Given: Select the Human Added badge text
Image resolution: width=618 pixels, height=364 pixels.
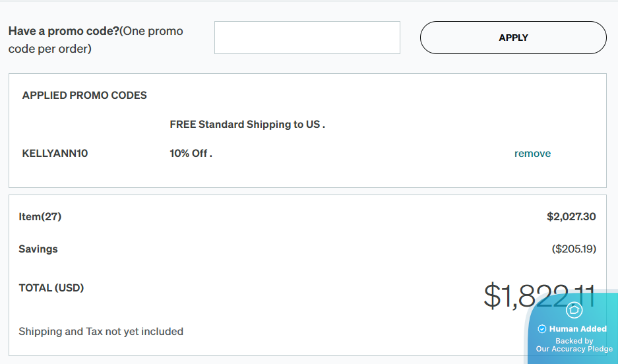Looking at the screenshot, I should coord(578,328).
